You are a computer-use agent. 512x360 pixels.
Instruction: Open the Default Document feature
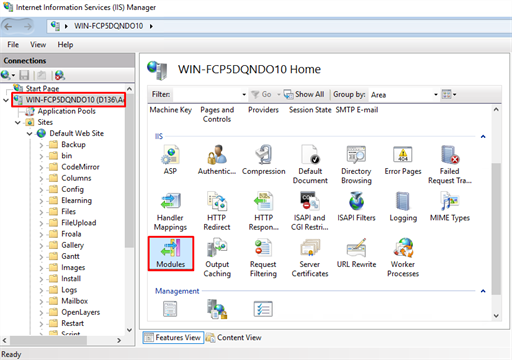tap(310, 164)
